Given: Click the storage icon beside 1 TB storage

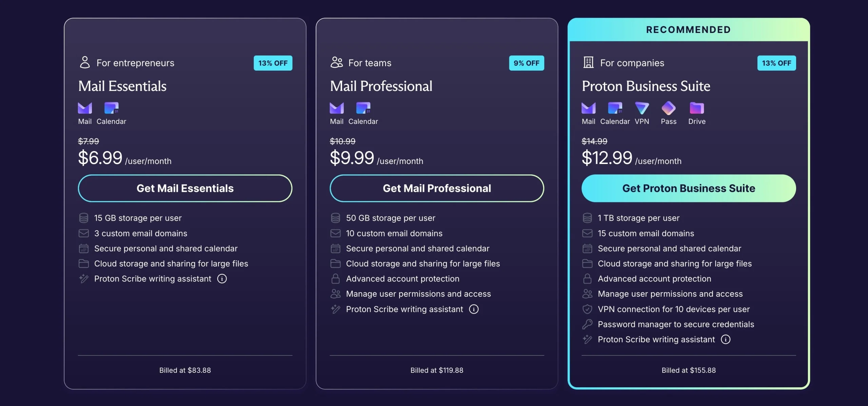Looking at the screenshot, I should tap(588, 218).
